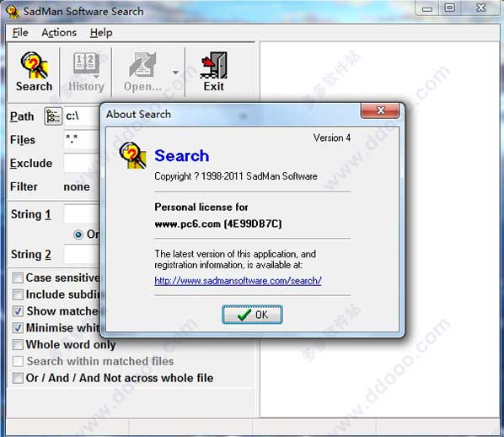504x437 pixels.
Task: Open the Actions menu
Action: click(59, 33)
